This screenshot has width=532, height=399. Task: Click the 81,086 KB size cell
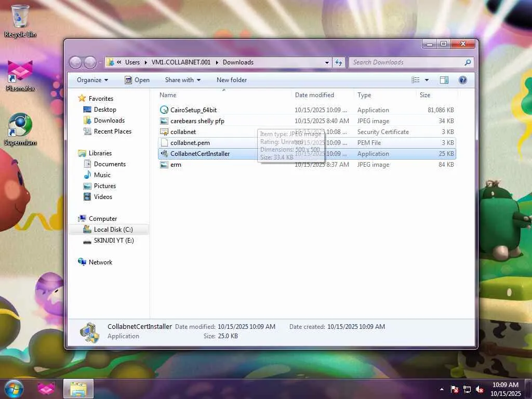click(x=441, y=110)
